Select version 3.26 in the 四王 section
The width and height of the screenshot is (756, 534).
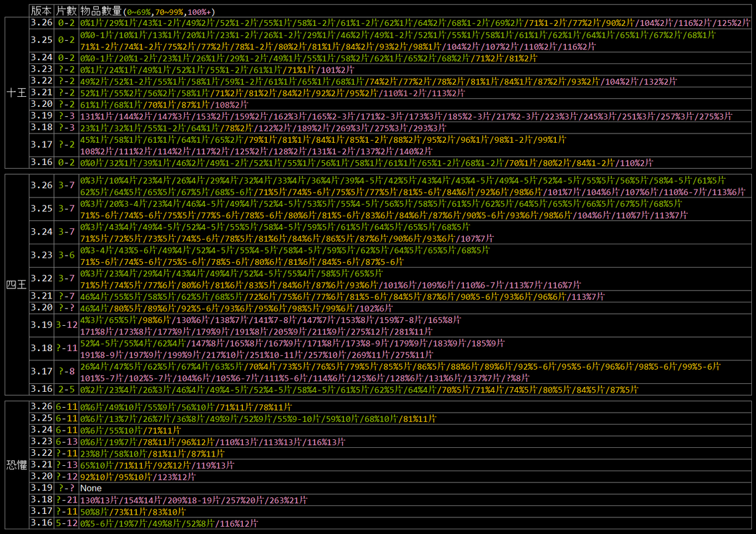coord(41,186)
